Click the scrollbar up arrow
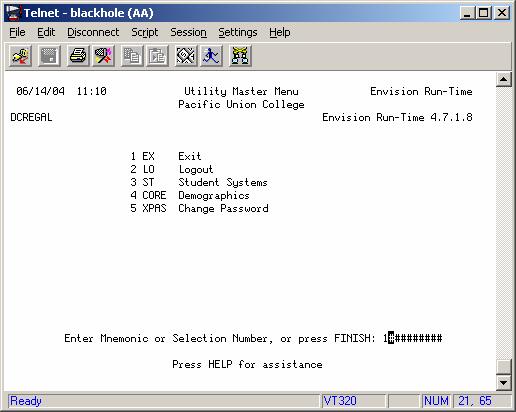Viewport: 516px width, 412px height. pos(503,80)
